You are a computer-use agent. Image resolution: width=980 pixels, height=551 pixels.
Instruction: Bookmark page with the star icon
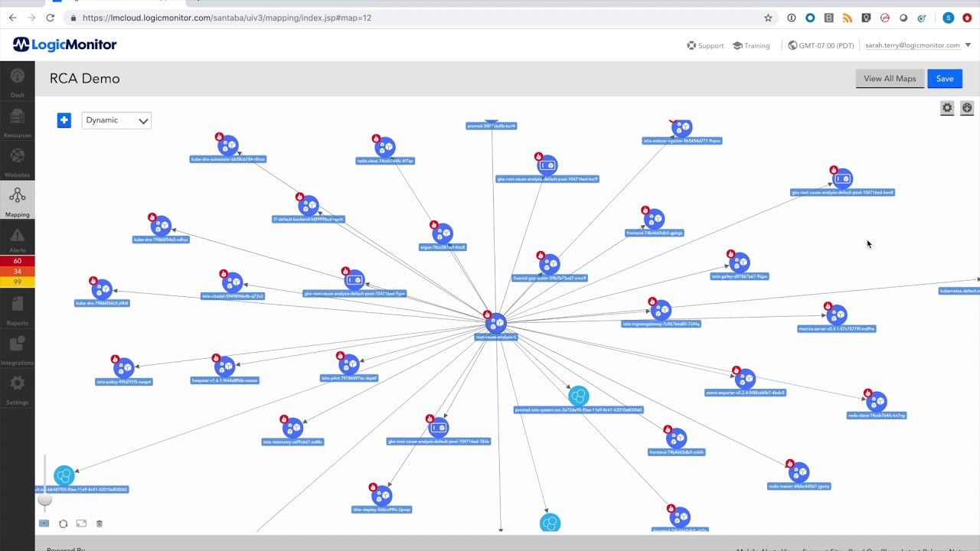pos(768,18)
